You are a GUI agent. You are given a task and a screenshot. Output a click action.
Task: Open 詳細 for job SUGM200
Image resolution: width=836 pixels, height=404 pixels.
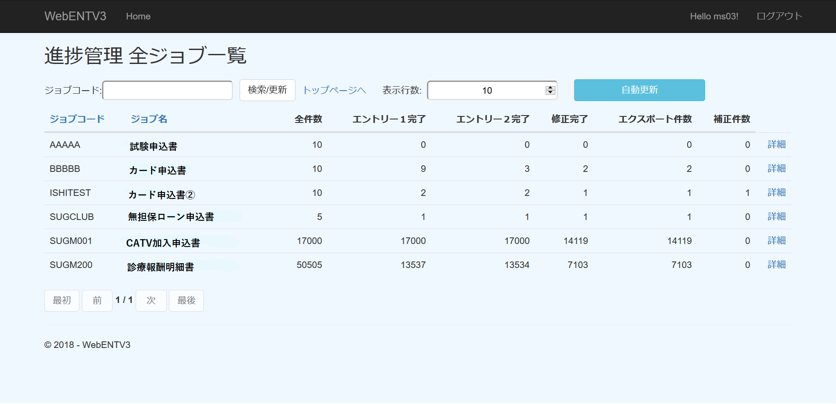776,265
